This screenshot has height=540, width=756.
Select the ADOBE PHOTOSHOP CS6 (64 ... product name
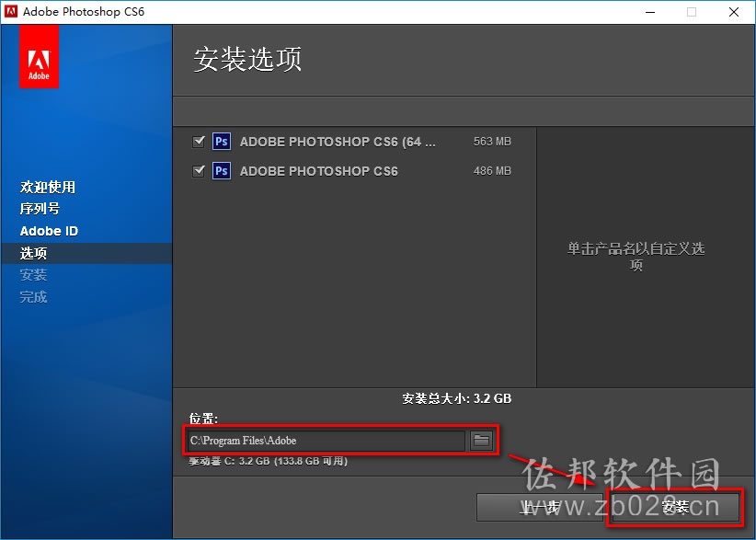tap(338, 142)
